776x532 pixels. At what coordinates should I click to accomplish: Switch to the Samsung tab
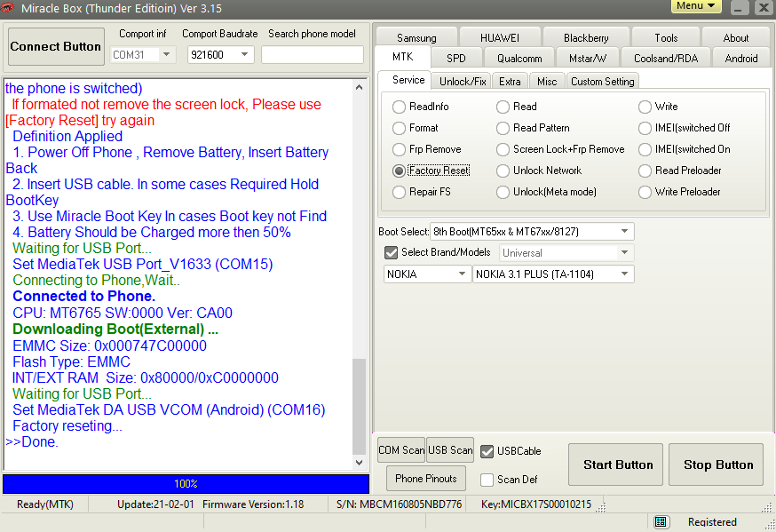[x=416, y=38]
